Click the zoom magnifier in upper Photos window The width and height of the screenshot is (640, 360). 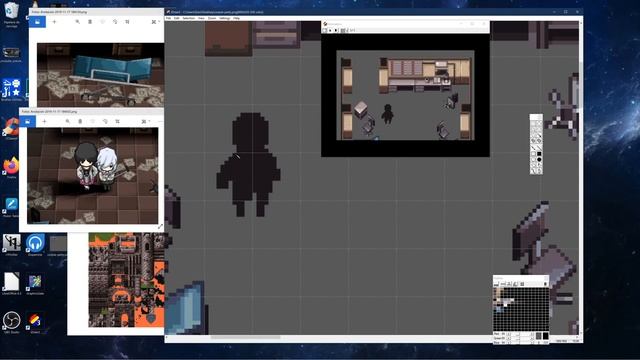[x=78, y=22]
